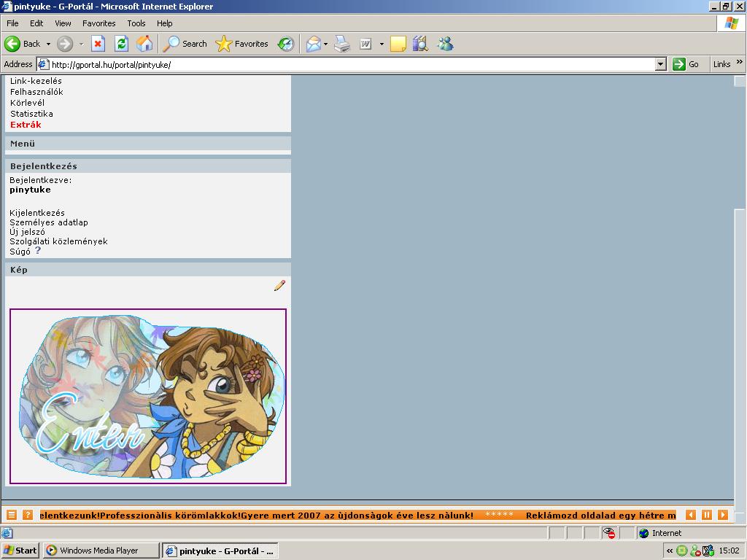Open the Tools menu
The width and height of the screenshot is (747, 560).
[136, 23]
